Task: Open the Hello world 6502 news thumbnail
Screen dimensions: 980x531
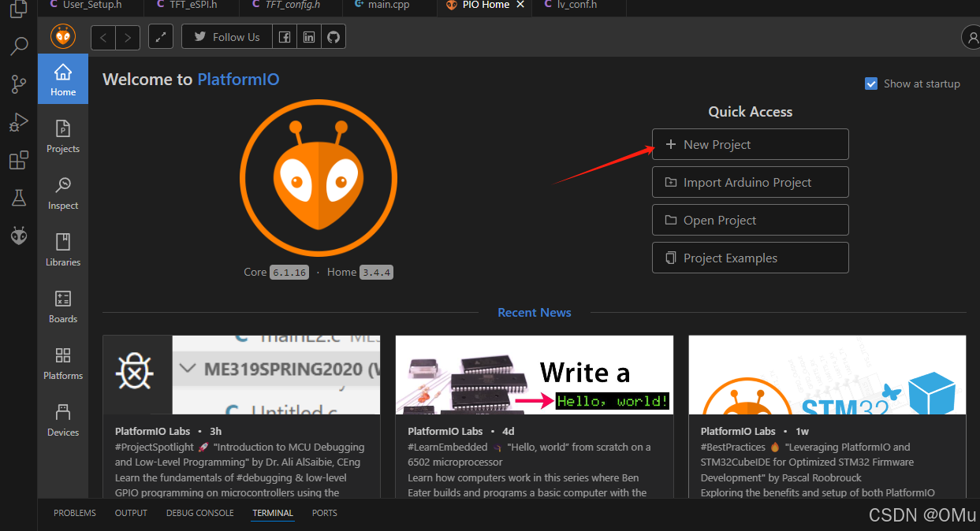Action: point(535,375)
